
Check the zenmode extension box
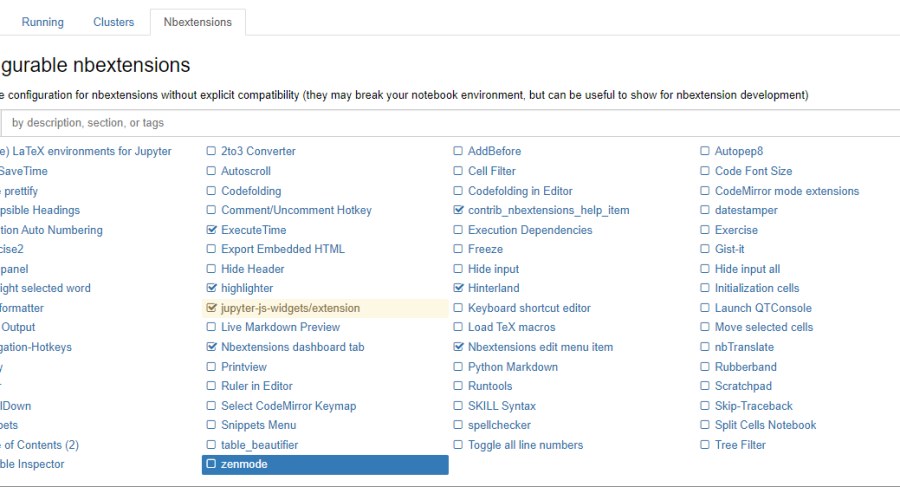(211, 465)
